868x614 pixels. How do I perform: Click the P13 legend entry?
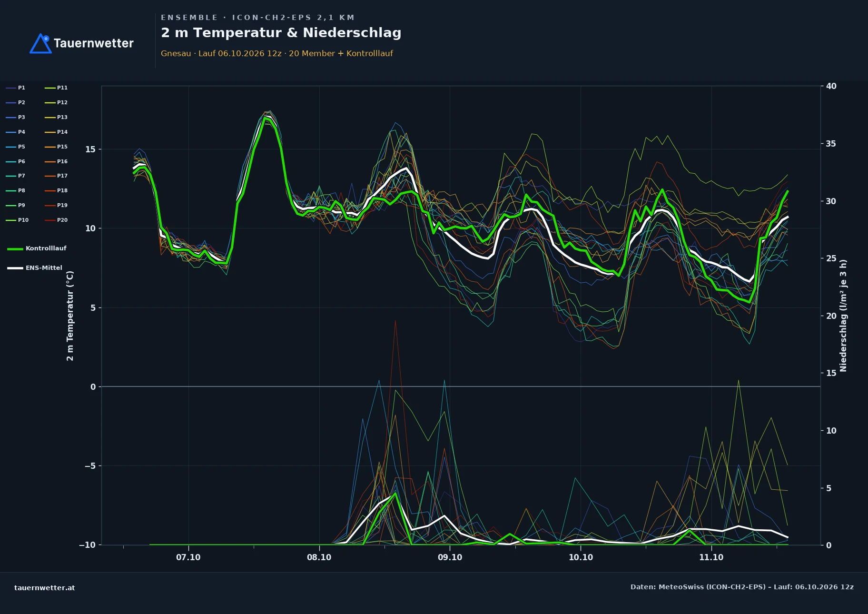(x=56, y=117)
